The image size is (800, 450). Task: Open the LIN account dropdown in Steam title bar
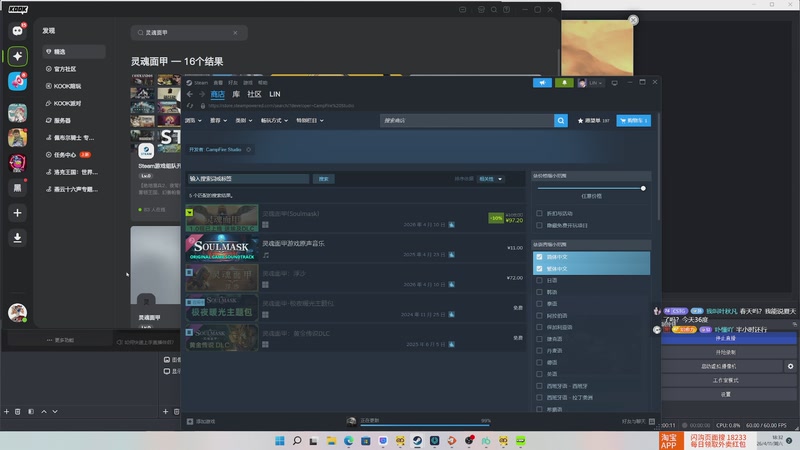[591, 83]
